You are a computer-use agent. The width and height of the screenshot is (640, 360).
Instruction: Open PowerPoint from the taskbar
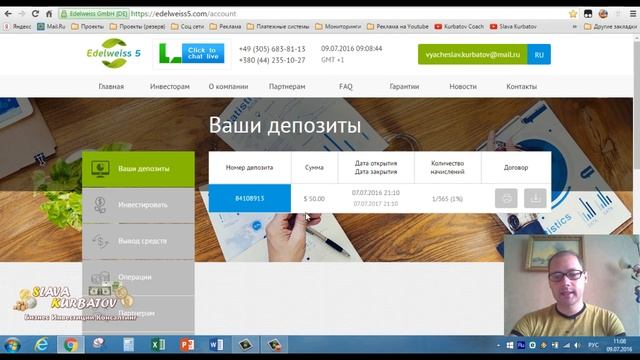pos(187,345)
